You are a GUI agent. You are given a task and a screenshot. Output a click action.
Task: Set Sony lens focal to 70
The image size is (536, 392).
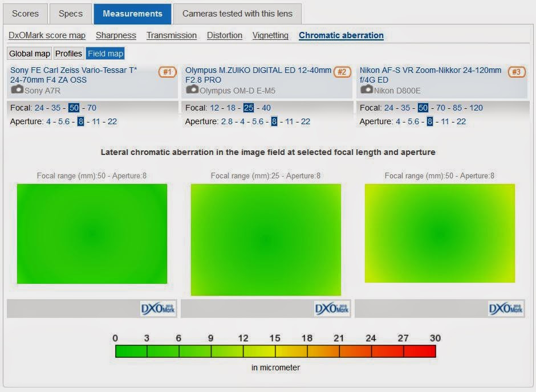(92, 108)
